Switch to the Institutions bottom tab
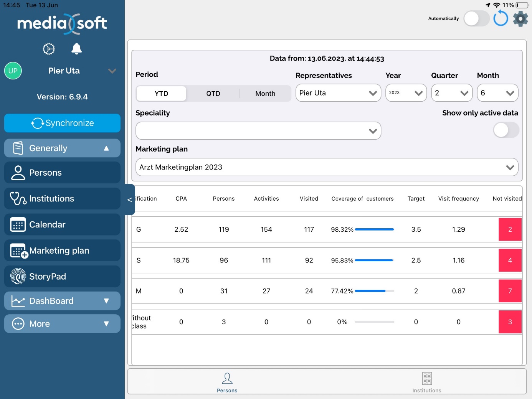The width and height of the screenshot is (532, 399). 426,382
